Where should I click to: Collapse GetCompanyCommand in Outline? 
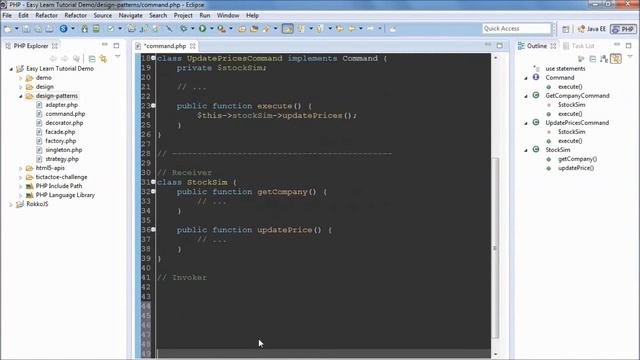(x=526, y=96)
